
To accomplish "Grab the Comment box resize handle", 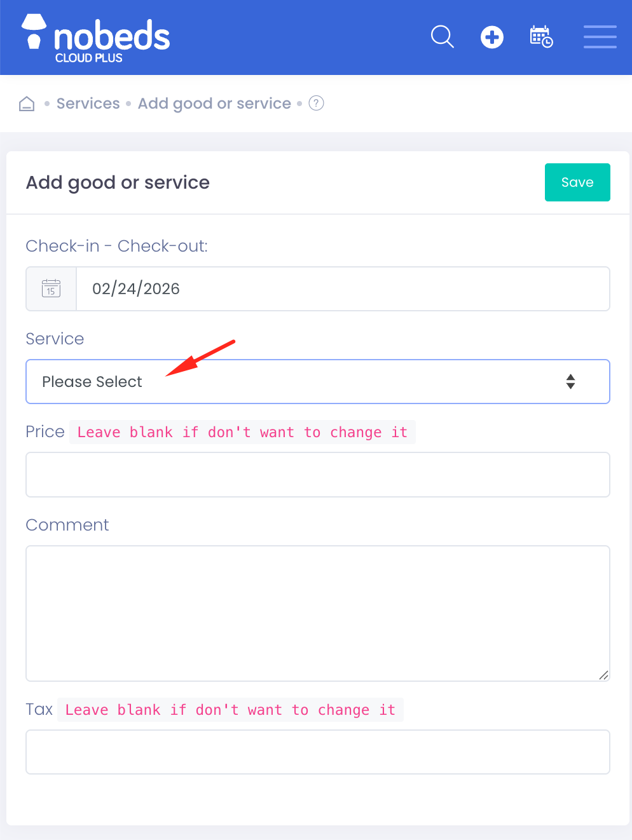I will [x=603, y=675].
